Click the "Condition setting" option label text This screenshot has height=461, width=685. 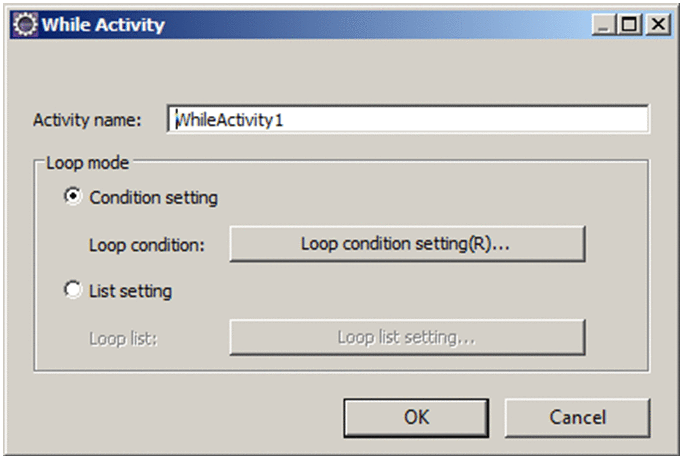pos(153,198)
